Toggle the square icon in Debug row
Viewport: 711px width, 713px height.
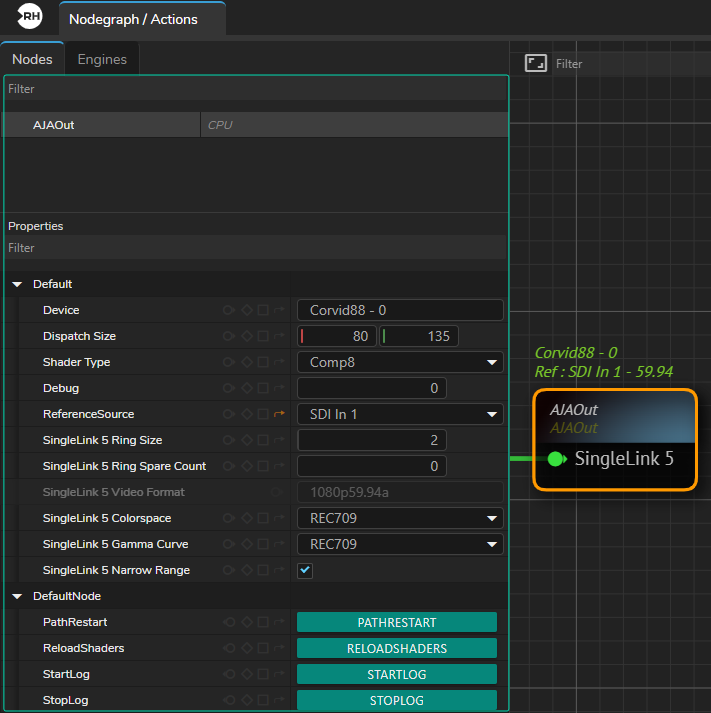(x=263, y=388)
